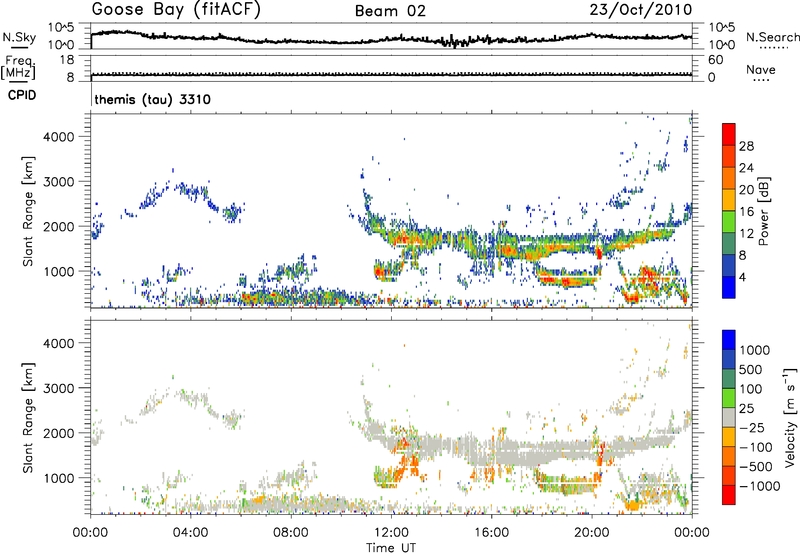Click the '12:00' time axis tick label
The width and height of the screenshot is (800, 554).
click(391, 533)
